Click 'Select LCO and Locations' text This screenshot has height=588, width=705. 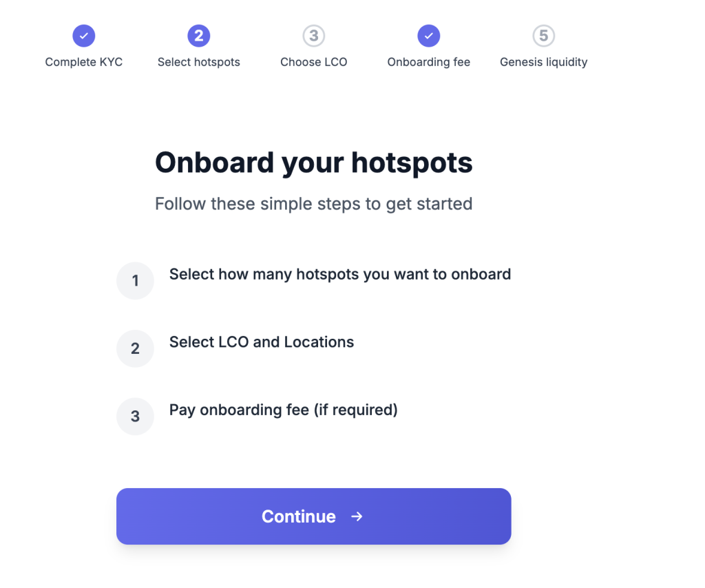pyautogui.click(x=262, y=342)
